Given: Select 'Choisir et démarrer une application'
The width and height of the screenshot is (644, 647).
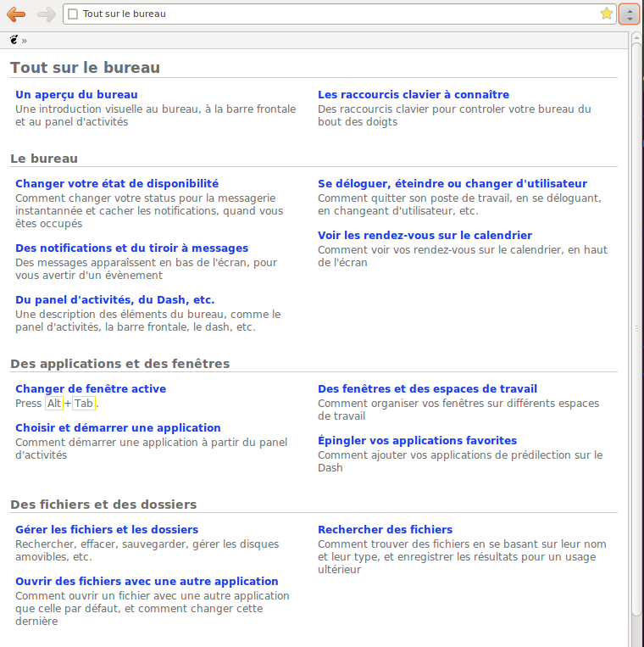Looking at the screenshot, I should (x=118, y=427).
